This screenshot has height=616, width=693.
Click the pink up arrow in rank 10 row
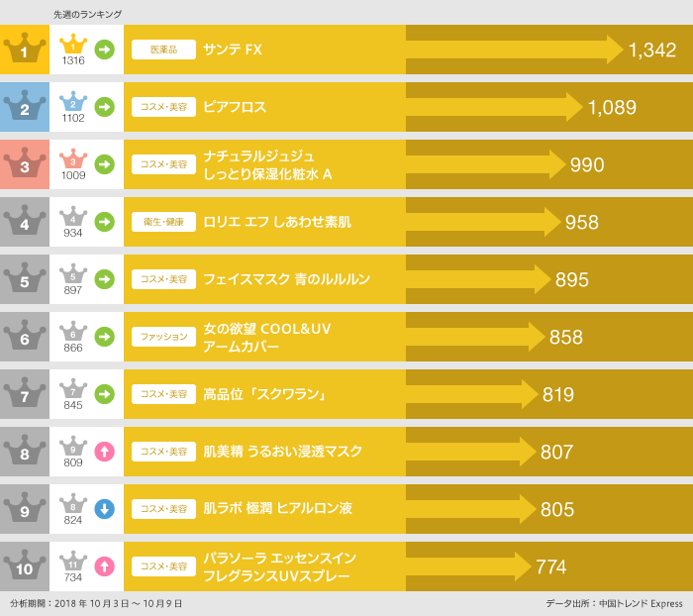tap(104, 566)
